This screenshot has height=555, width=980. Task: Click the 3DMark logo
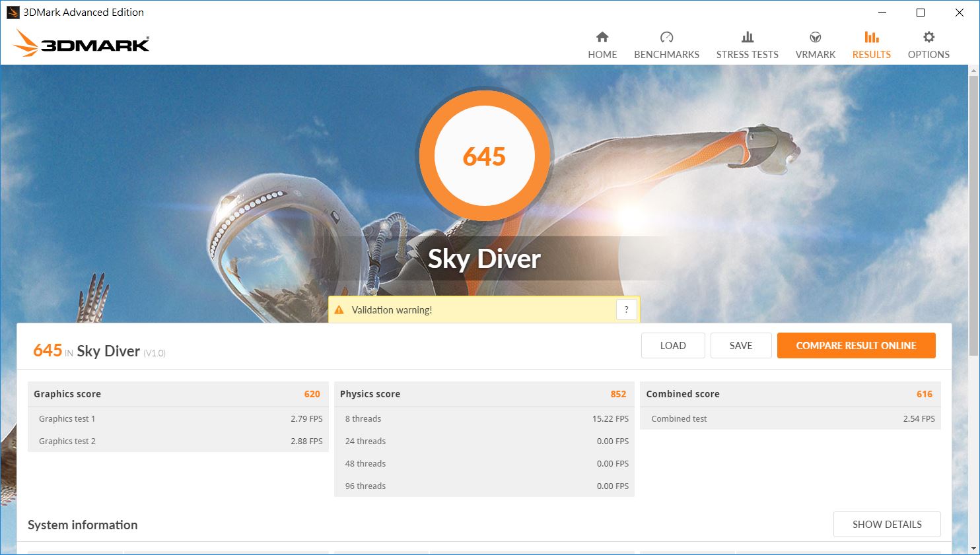coord(82,43)
